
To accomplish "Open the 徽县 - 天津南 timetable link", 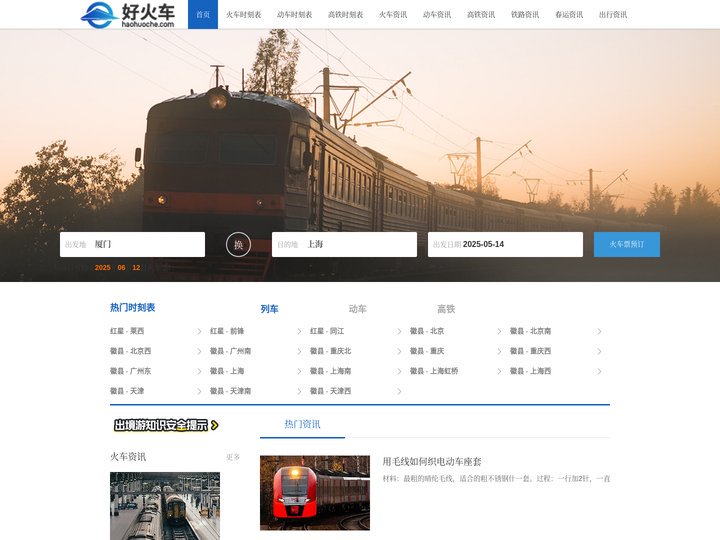I will tap(231, 391).
